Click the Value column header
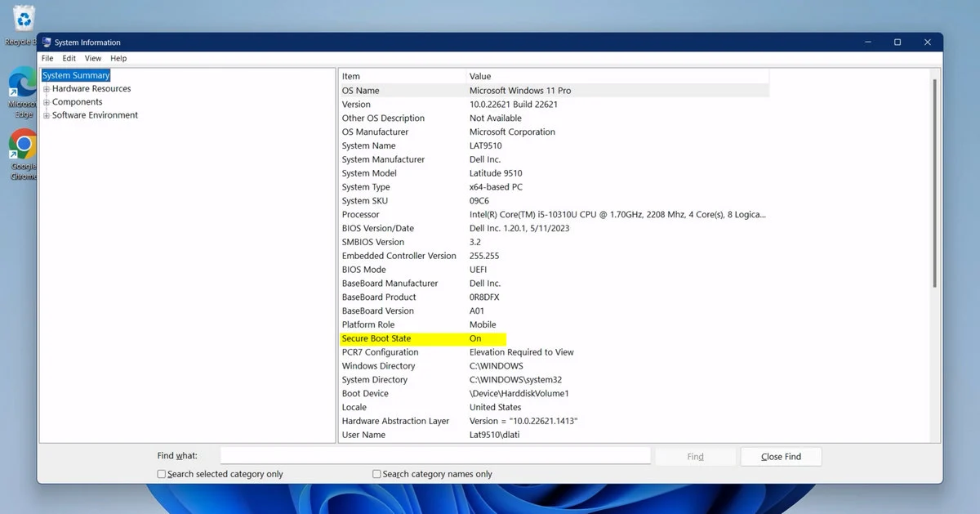Viewport: 980px width, 514px height. [617, 76]
